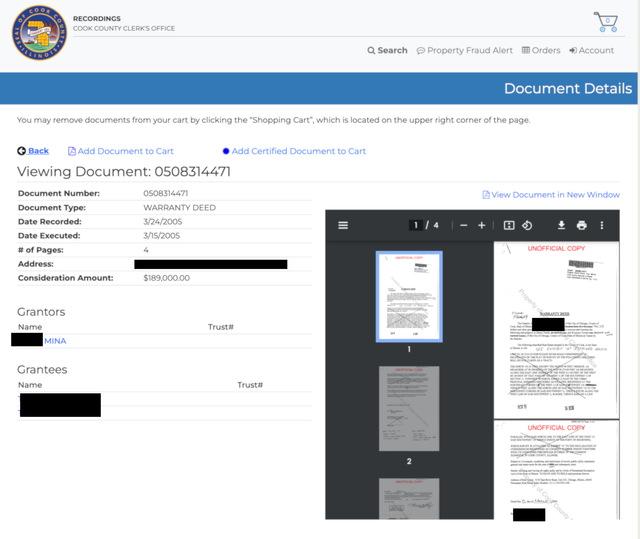
Task: Click Add Document to Cart
Action: 121,151
